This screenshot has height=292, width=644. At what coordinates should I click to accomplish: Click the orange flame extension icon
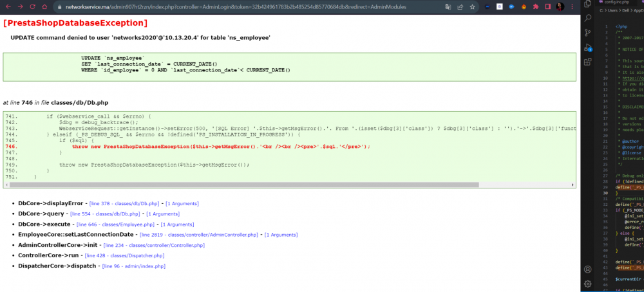point(524,7)
